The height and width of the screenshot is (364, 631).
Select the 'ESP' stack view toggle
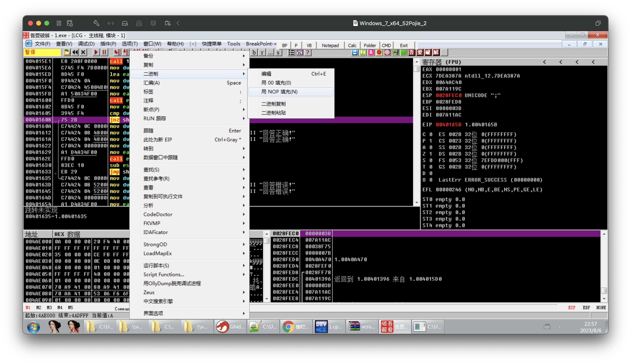[572, 308]
